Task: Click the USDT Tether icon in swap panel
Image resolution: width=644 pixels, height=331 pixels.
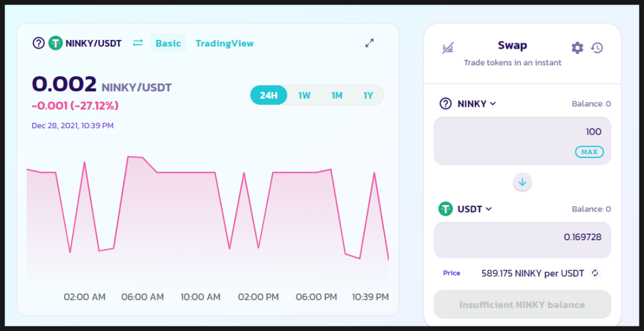Action: [x=445, y=209]
